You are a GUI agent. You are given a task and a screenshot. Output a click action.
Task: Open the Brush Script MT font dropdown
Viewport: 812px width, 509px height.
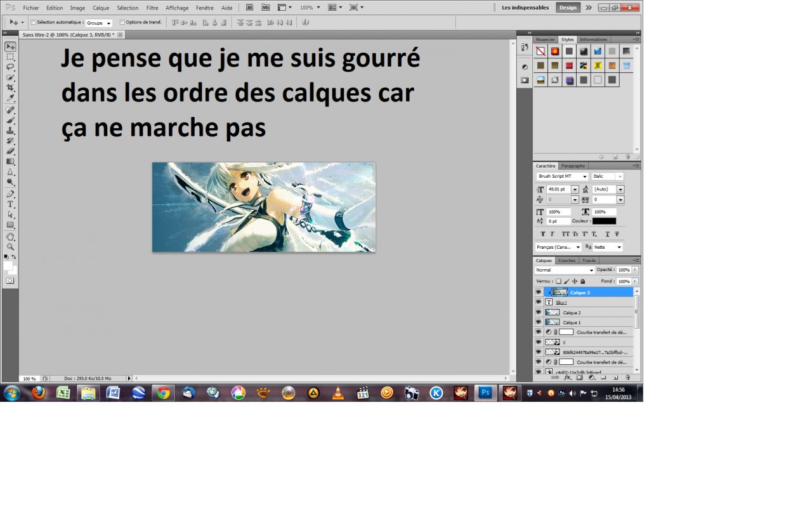pyautogui.click(x=562, y=176)
